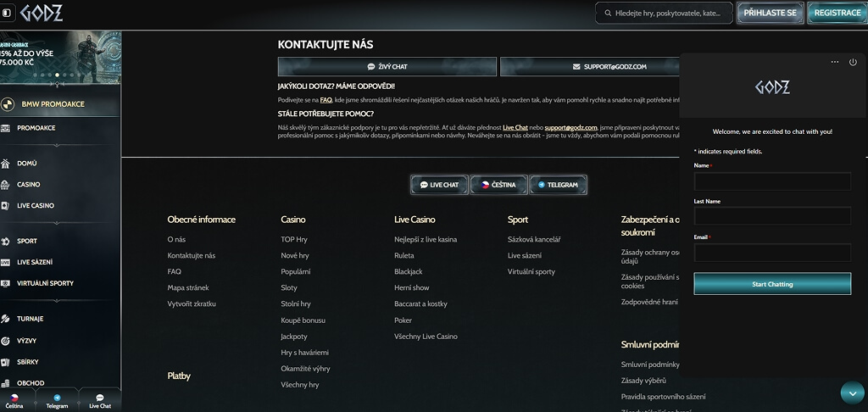This screenshot has width=868, height=412.
Task: Select Domů in sidebar menu
Action: point(26,164)
